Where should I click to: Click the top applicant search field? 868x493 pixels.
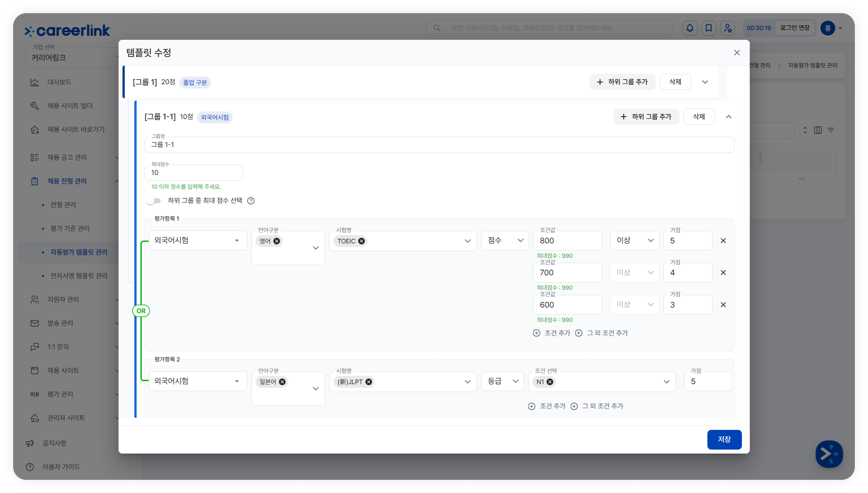[x=549, y=28]
